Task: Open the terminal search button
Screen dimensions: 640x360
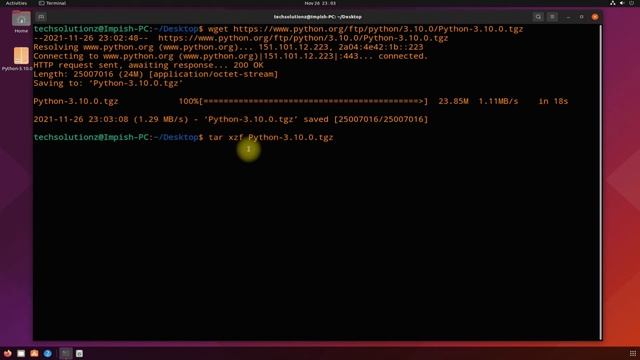Action: point(538,17)
